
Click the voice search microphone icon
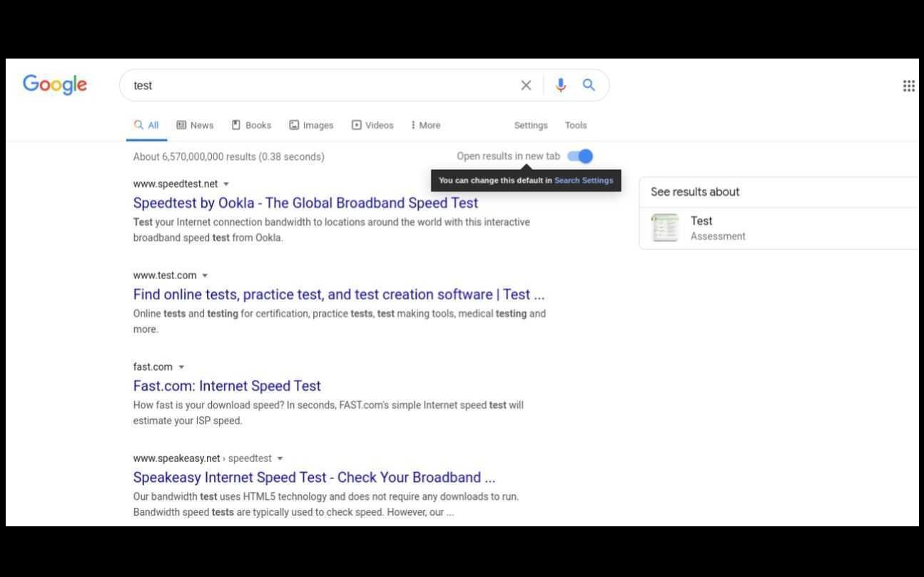(561, 85)
